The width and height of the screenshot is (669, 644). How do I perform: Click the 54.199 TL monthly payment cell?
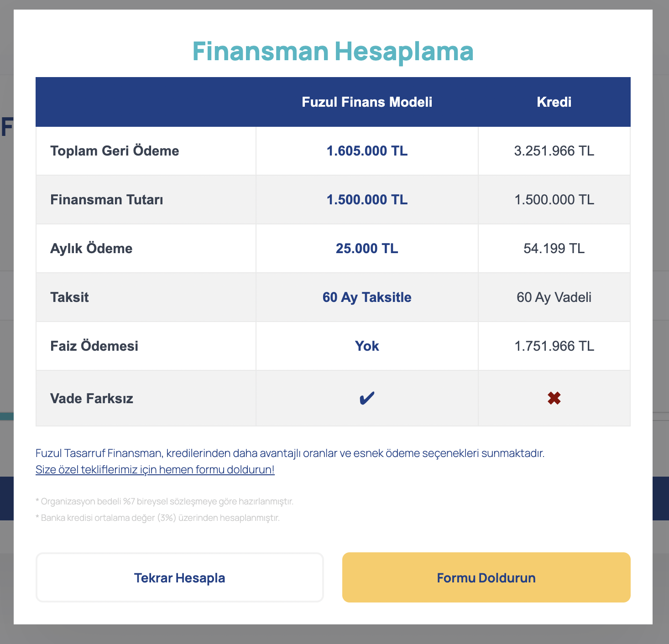[554, 249]
